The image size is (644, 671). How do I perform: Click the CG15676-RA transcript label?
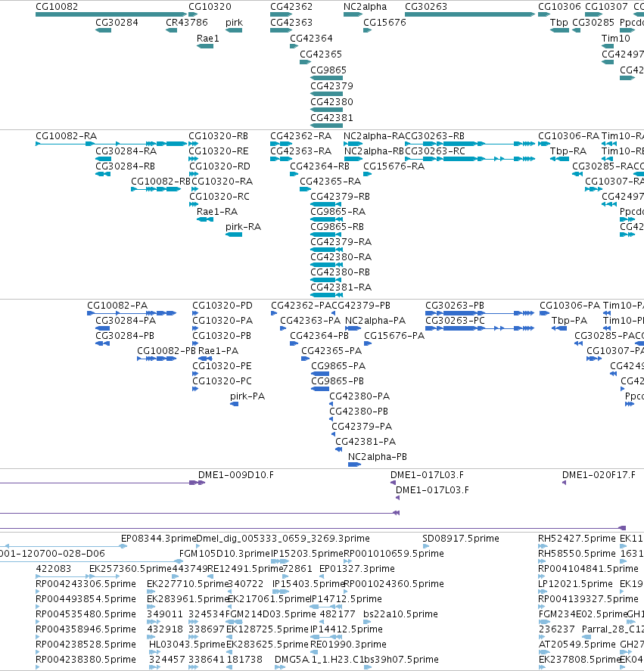point(394,166)
